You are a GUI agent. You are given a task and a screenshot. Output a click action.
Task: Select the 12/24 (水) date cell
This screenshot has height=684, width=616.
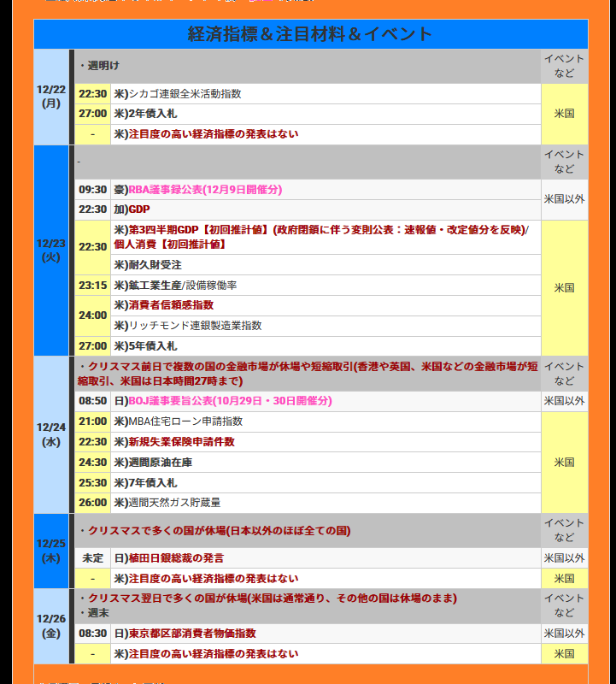click(x=51, y=434)
